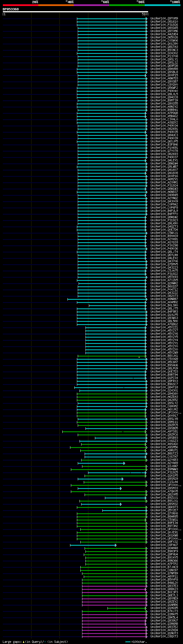Select label UniRef100_P49040
Viewport: 183px width, 644px height.
pos(164,91)
